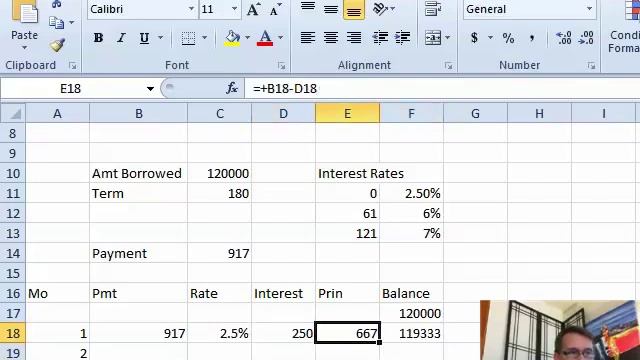Click the Paste clipboard icon
Viewport: 640px width, 360px height.
click(x=24, y=12)
